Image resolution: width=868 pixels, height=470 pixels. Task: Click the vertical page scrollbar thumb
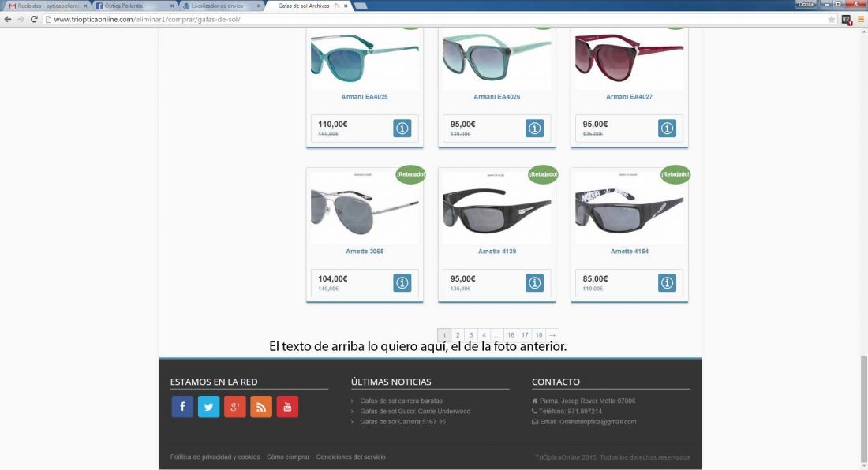[x=863, y=410]
